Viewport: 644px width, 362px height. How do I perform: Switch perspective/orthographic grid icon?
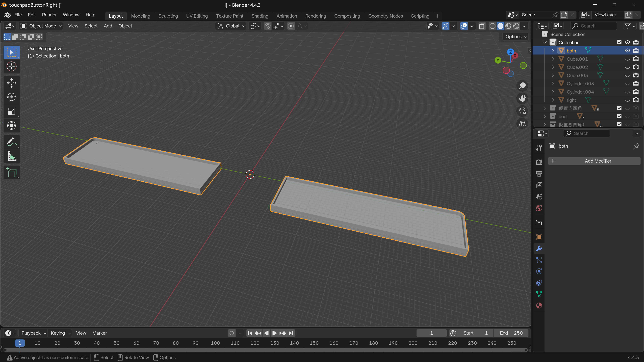click(522, 123)
